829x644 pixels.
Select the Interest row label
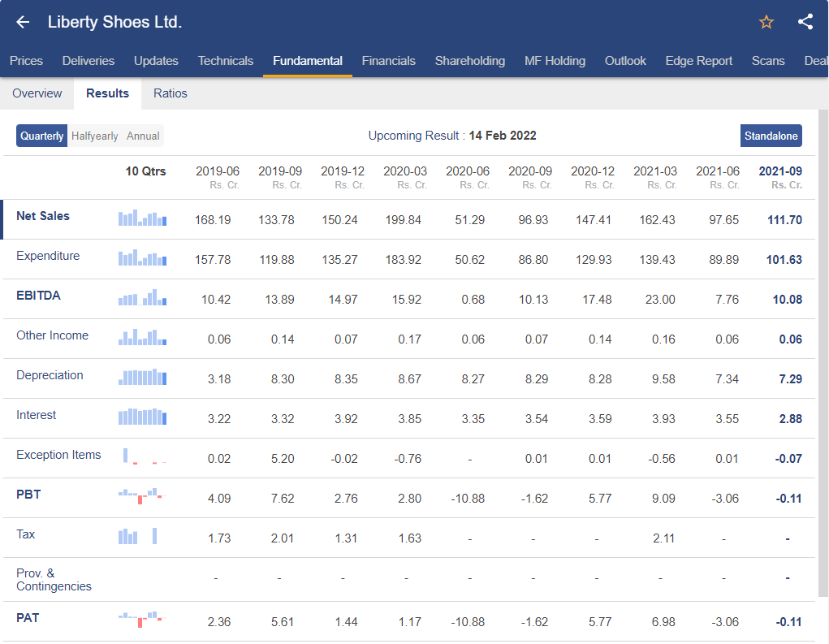[36, 415]
